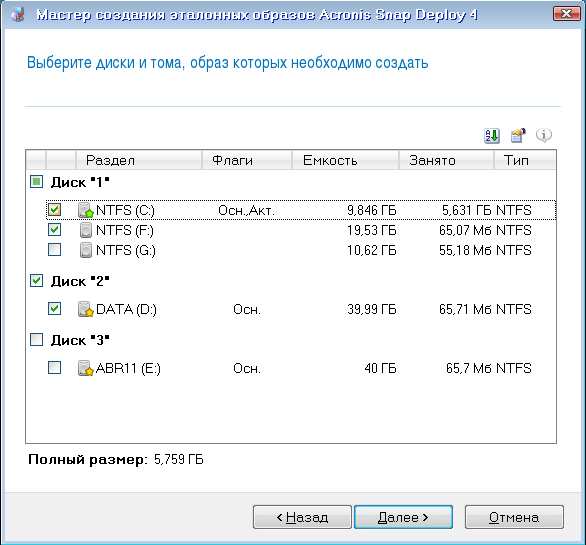Click the Осн.,Акт. flags cell
The image size is (586, 545).
click(246, 210)
